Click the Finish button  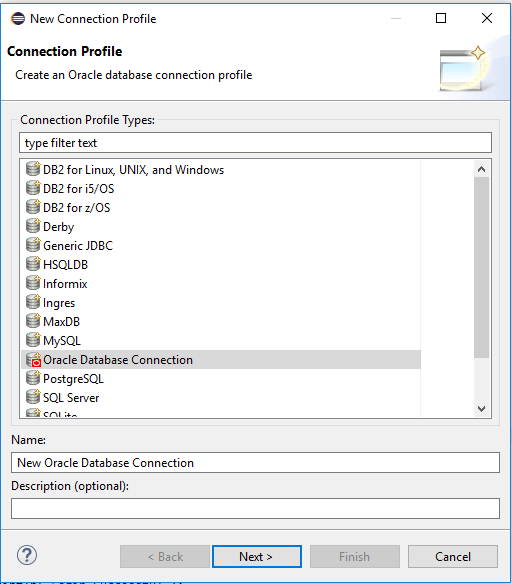pyautogui.click(x=355, y=557)
